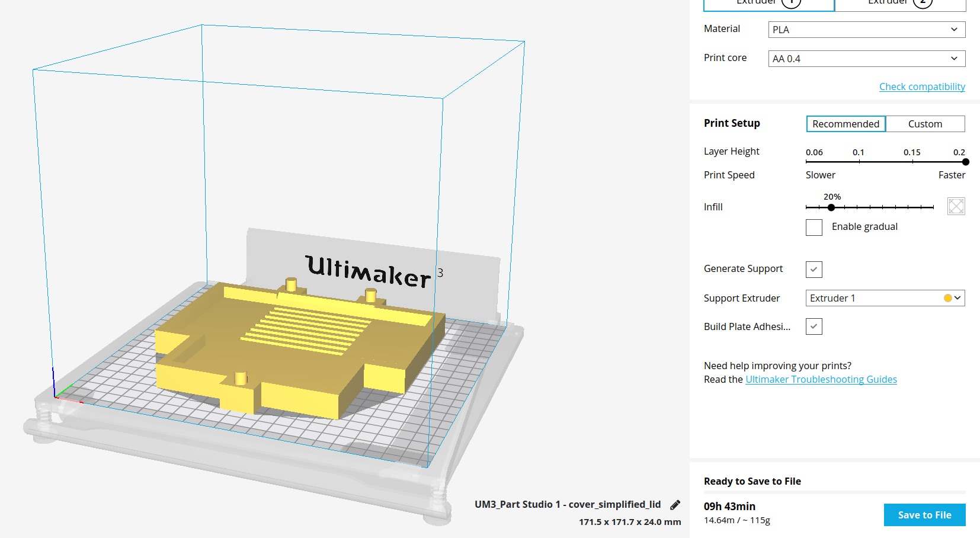The width and height of the screenshot is (980, 538).
Task: Open the Material dropdown showing PLA
Action: click(866, 30)
